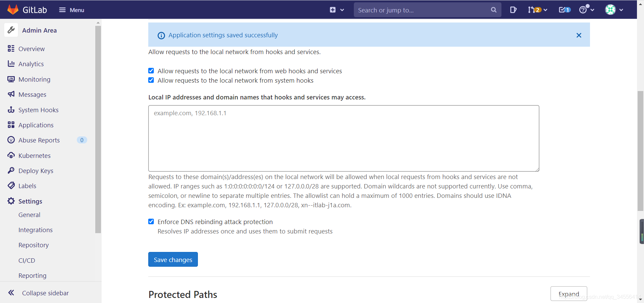Open Abuse Reports from the sidebar
Viewport: 644px width, 303px height.
pos(39,140)
